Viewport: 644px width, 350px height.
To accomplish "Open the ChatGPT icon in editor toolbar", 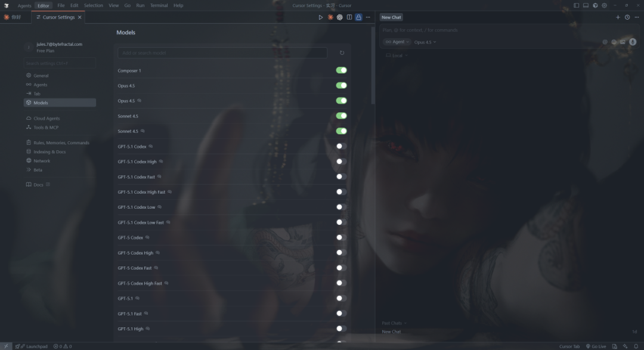I will coord(340,17).
